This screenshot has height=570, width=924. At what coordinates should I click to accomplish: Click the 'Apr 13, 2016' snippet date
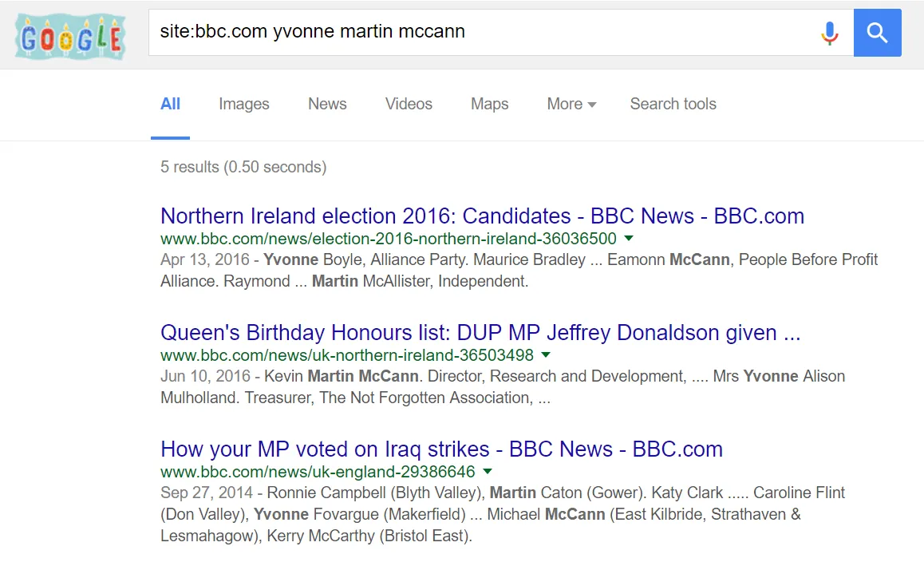[x=205, y=260]
